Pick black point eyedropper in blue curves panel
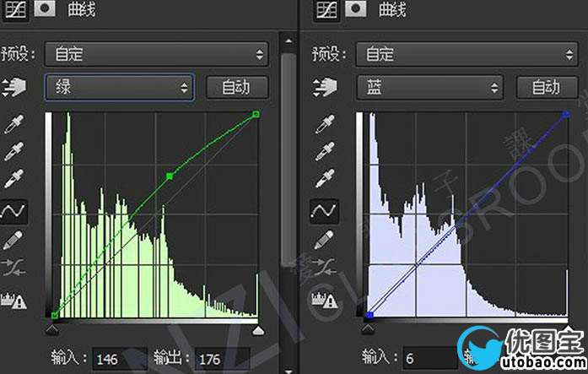The height and width of the screenshot is (374, 588). coord(325,125)
